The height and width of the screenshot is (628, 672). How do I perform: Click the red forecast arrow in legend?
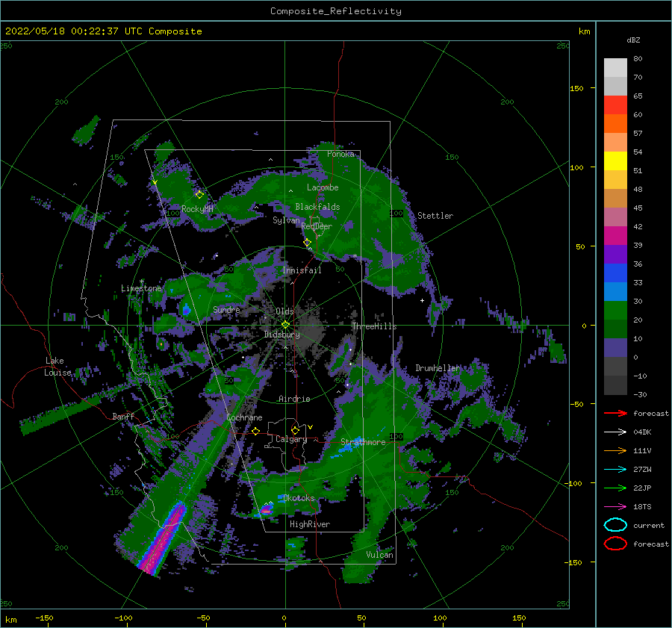pos(615,413)
